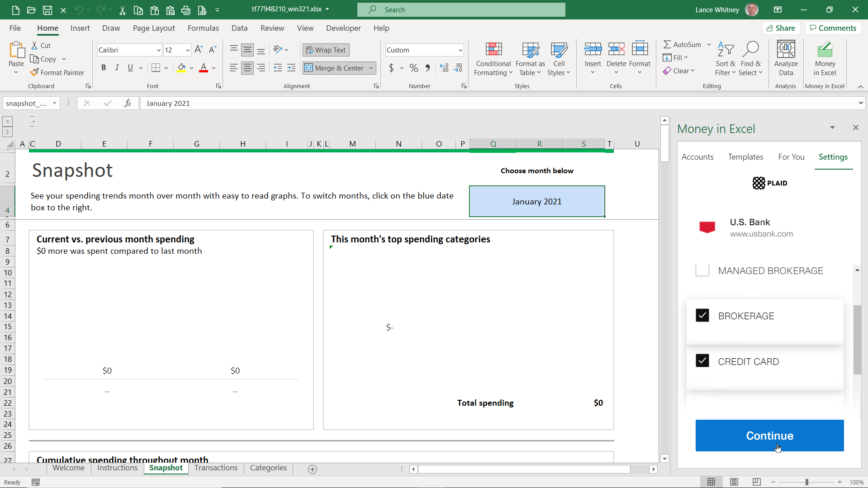Screen dimensions: 868x488
Task: Apply Underline formatting
Action: click(x=130, y=68)
